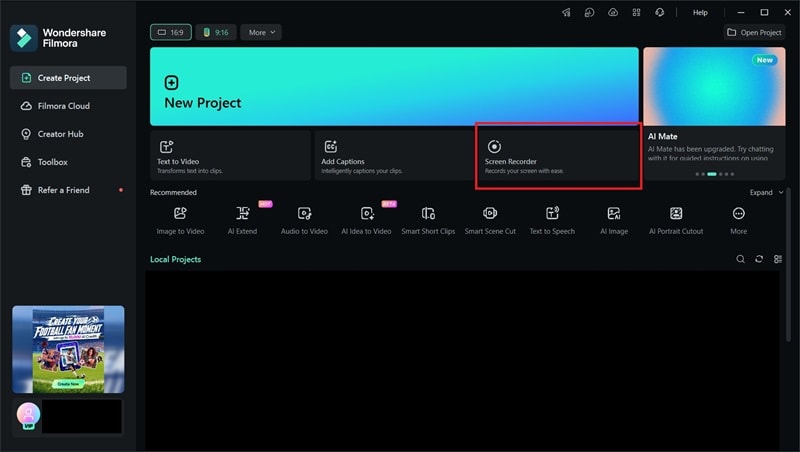Open Image to Video feature

tap(180, 220)
